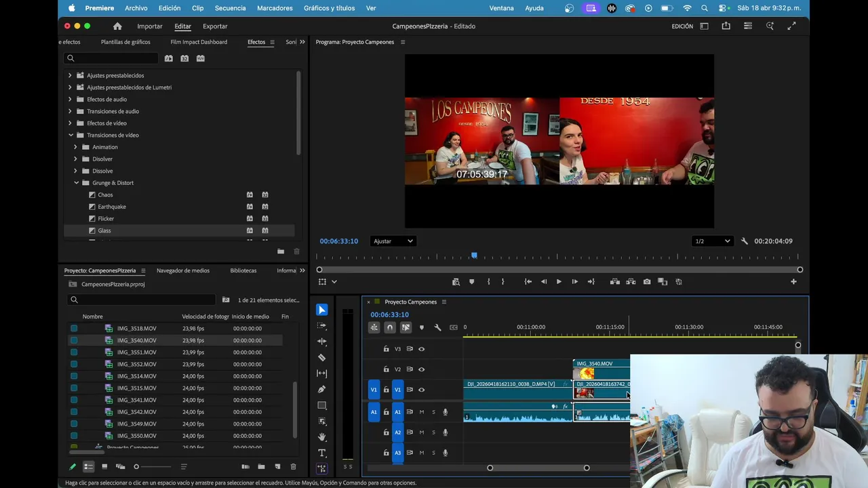This screenshot has height=488, width=868.
Task: Open the Secuencia menu
Action: pos(230,8)
